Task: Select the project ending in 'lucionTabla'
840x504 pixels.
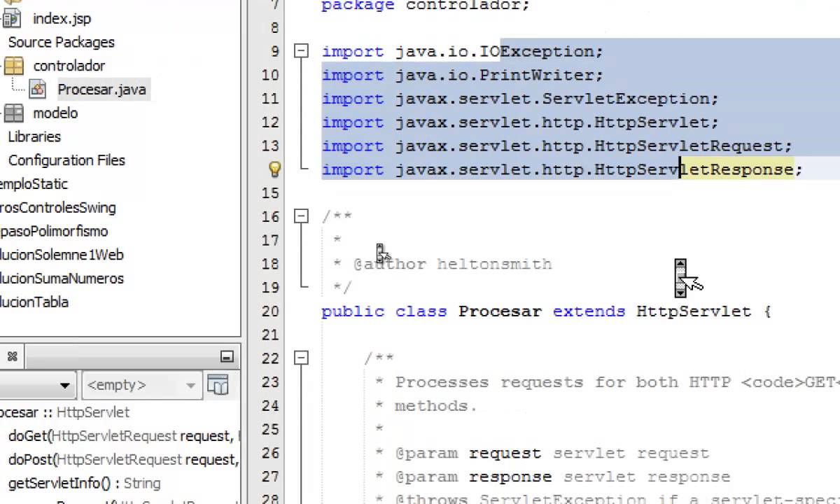Action: [x=34, y=302]
